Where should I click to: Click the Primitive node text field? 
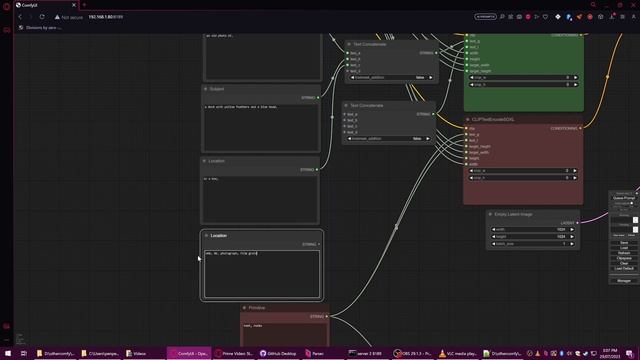(x=284, y=334)
